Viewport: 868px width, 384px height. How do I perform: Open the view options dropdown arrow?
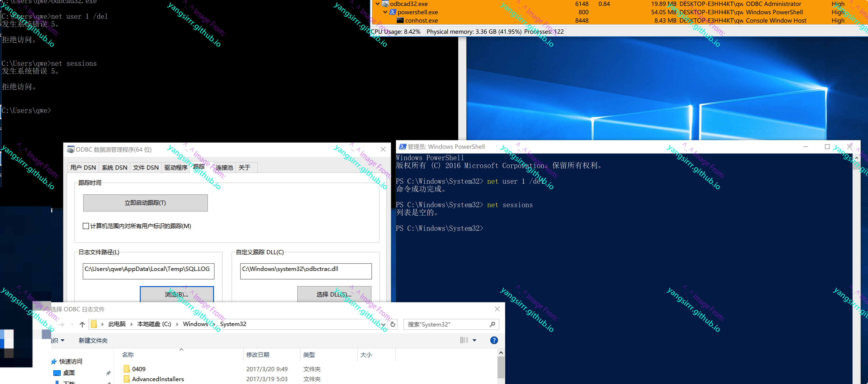pyautogui.click(x=474, y=340)
